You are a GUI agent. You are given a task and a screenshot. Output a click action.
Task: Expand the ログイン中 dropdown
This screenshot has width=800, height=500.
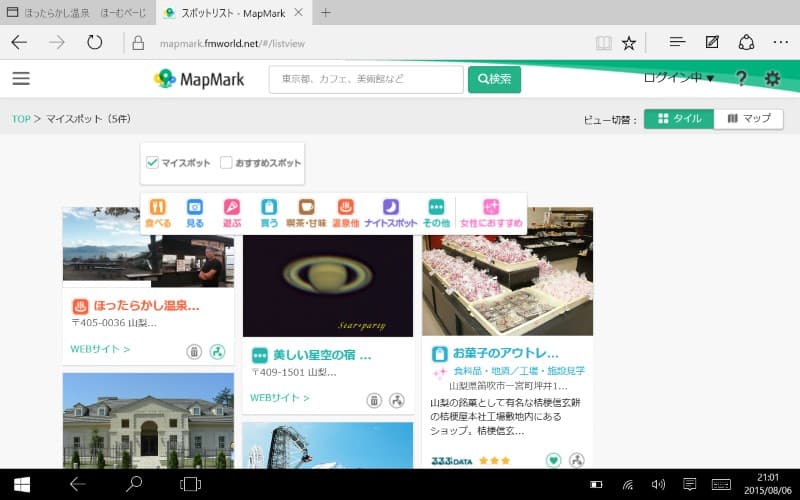click(x=679, y=78)
